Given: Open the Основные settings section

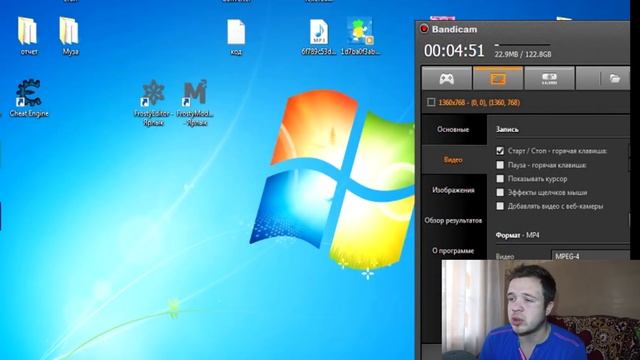Looking at the screenshot, I should click(453, 129).
